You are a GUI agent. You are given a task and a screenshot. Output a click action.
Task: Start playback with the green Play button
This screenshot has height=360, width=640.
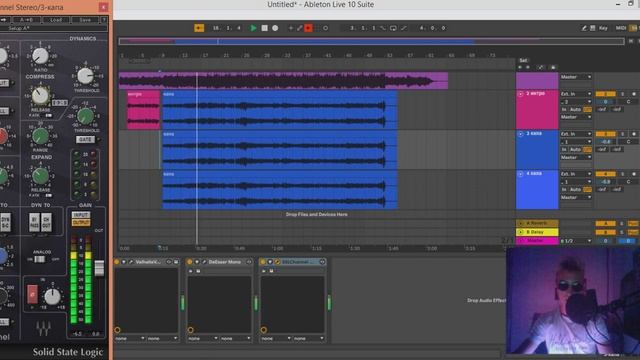(253, 28)
